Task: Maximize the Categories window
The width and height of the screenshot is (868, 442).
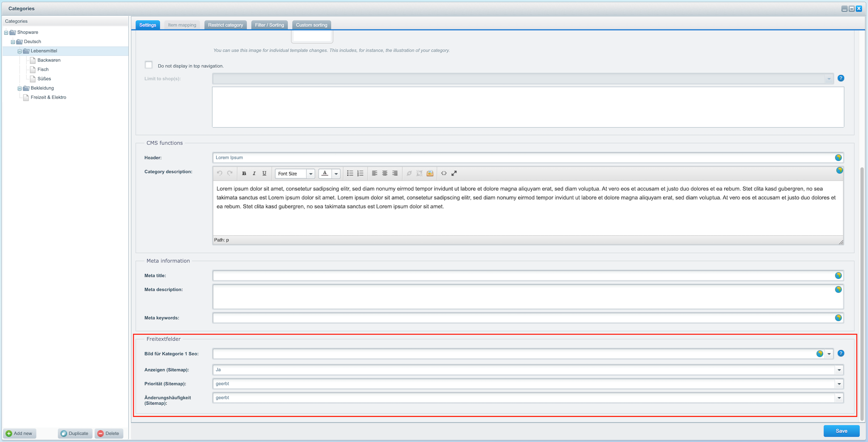Action: pos(852,9)
